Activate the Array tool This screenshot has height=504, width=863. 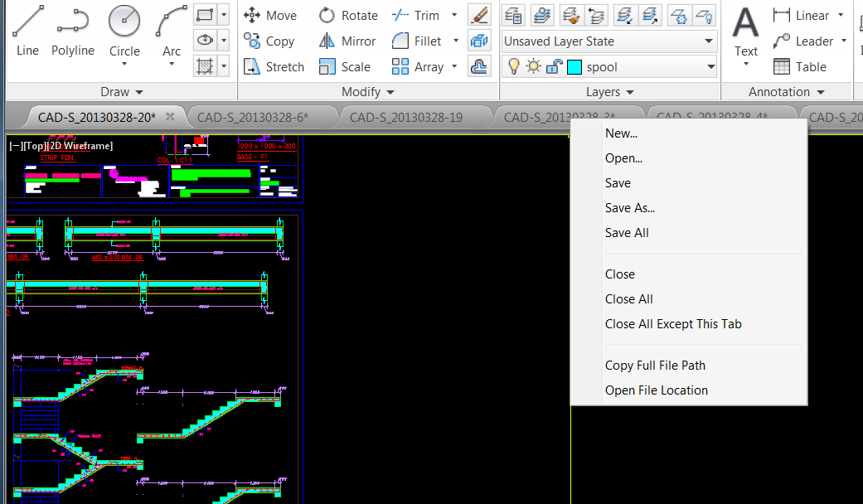point(418,66)
